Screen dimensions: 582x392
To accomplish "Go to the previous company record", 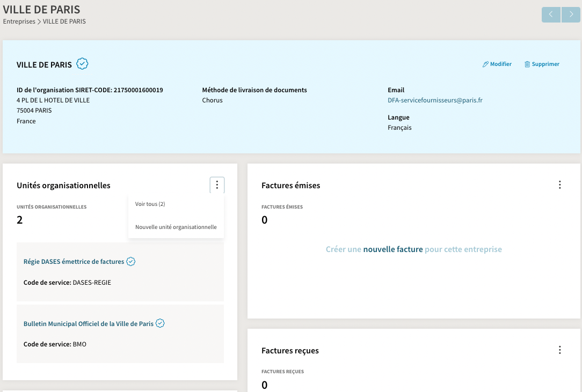I will pyautogui.click(x=551, y=14).
